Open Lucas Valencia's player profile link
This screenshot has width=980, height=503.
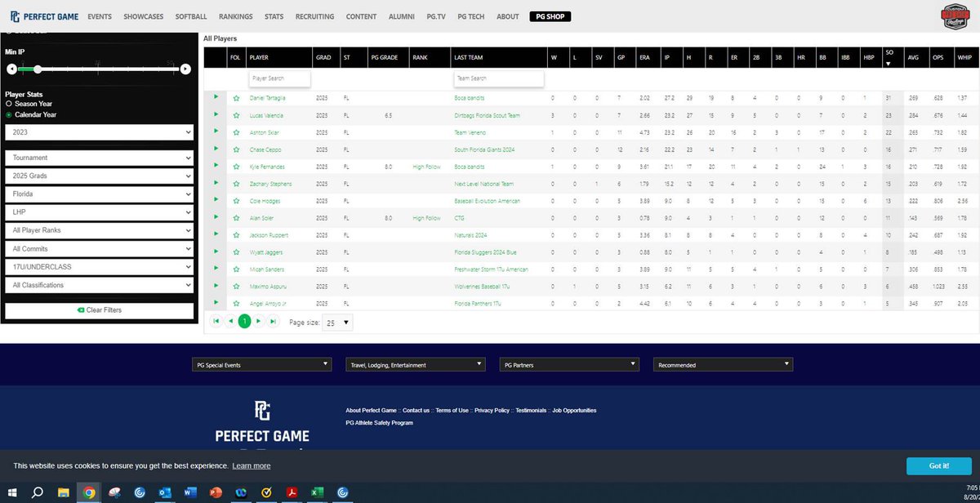pyautogui.click(x=266, y=115)
